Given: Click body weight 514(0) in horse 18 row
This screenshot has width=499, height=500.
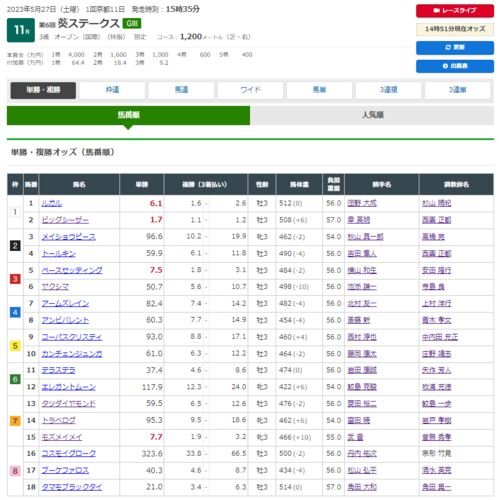Looking at the screenshot, I should tap(290, 487).
